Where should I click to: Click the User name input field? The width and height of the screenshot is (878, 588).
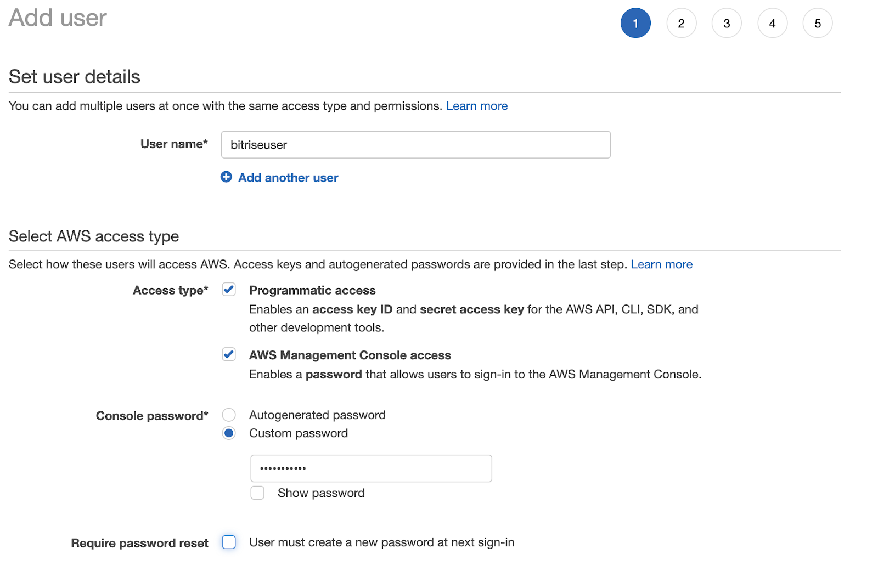tap(416, 145)
